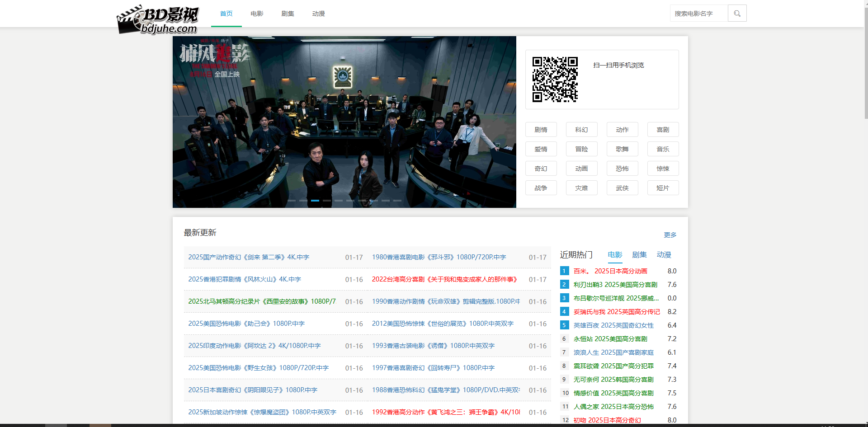Go to the 电影 navigation item
The width and height of the screenshot is (868, 427).
tap(257, 14)
